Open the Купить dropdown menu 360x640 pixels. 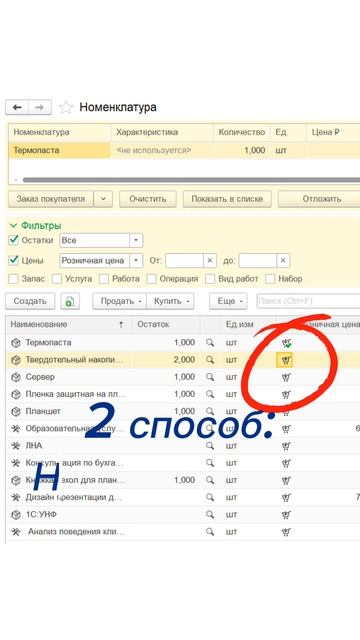click(x=170, y=301)
